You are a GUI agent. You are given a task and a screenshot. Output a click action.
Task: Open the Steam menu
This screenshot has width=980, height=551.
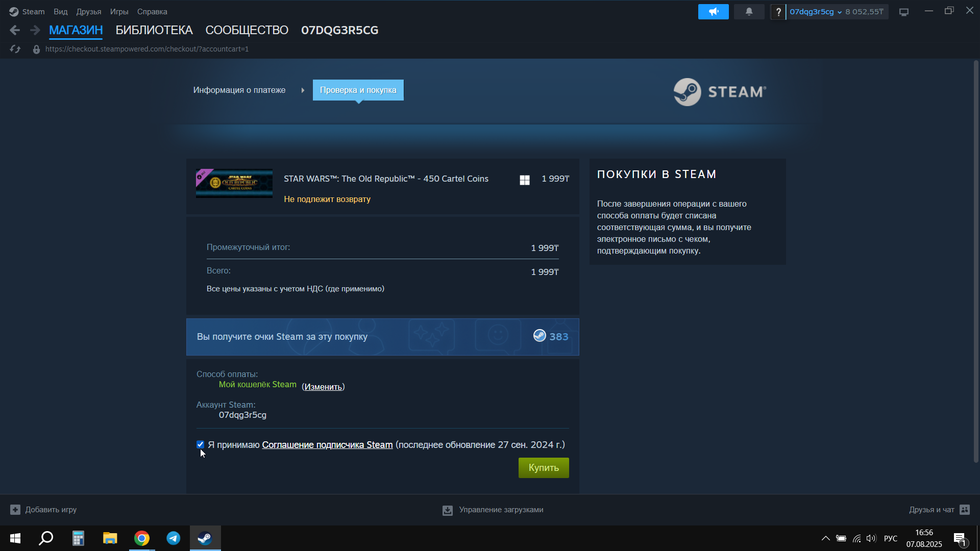click(x=33, y=12)
